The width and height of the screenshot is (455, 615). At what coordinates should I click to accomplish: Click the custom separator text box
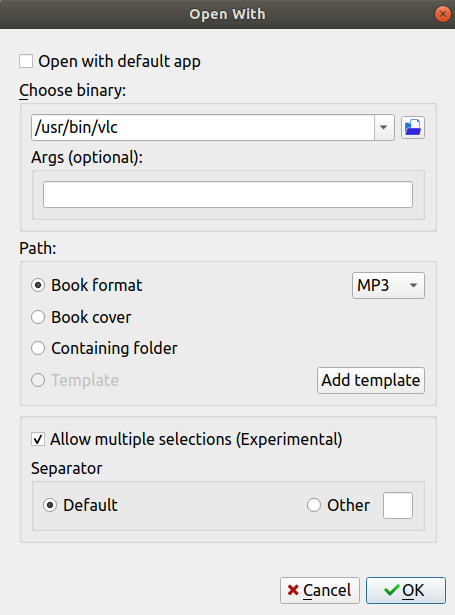[x=398, y=506]
